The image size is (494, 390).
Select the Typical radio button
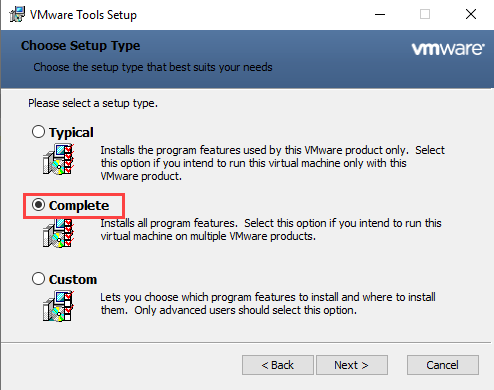38,132
